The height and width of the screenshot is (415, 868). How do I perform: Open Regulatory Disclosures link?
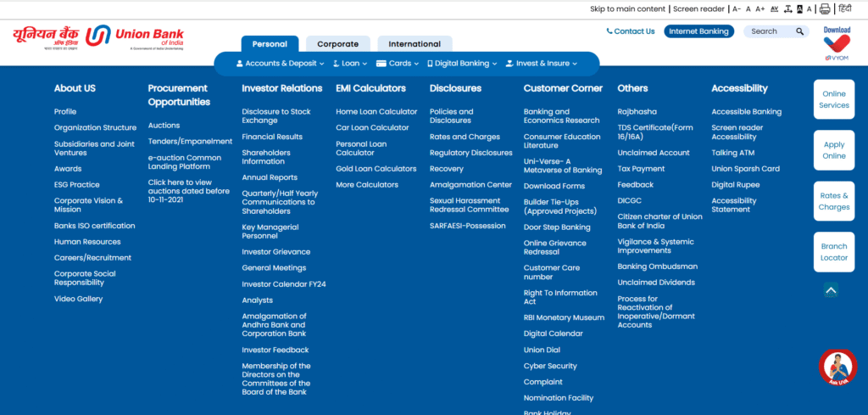(x=471, y=153)
